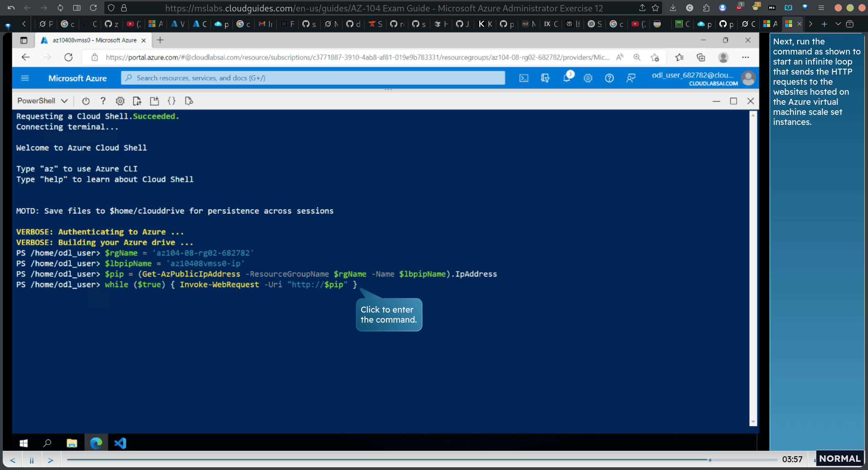Click the portal.azure.com address bar
This screenshot has width=868, height=470.
pyautogui.click(x=357, y=57)
